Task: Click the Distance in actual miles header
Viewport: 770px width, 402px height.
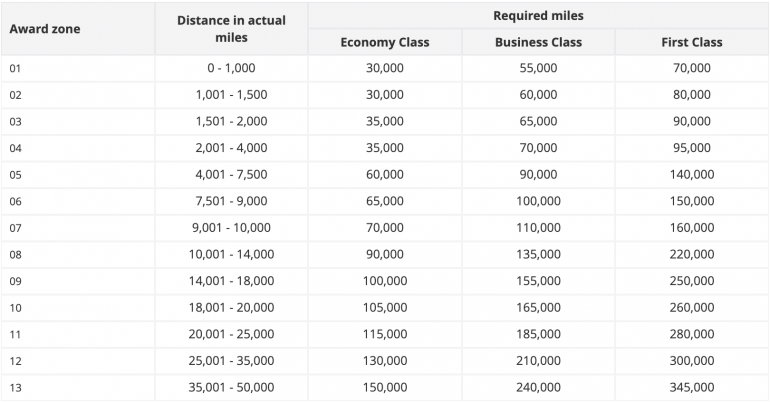Action: point(231,29)
